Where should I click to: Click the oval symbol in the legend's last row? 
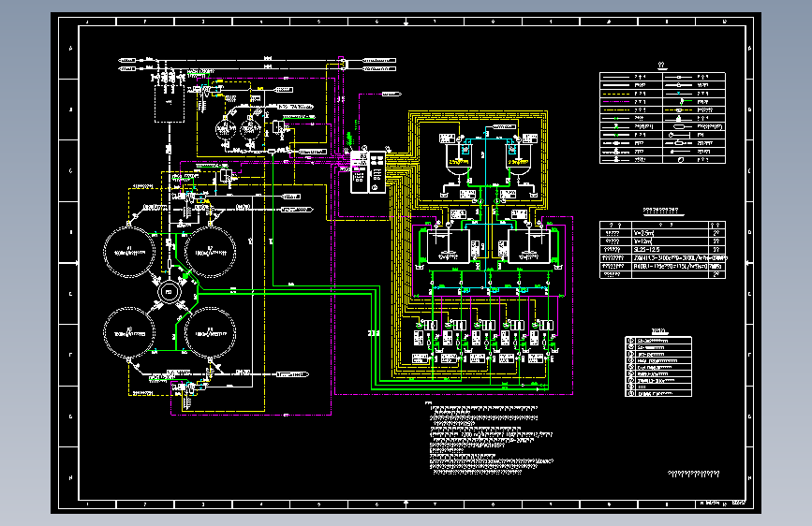[681, 160]
